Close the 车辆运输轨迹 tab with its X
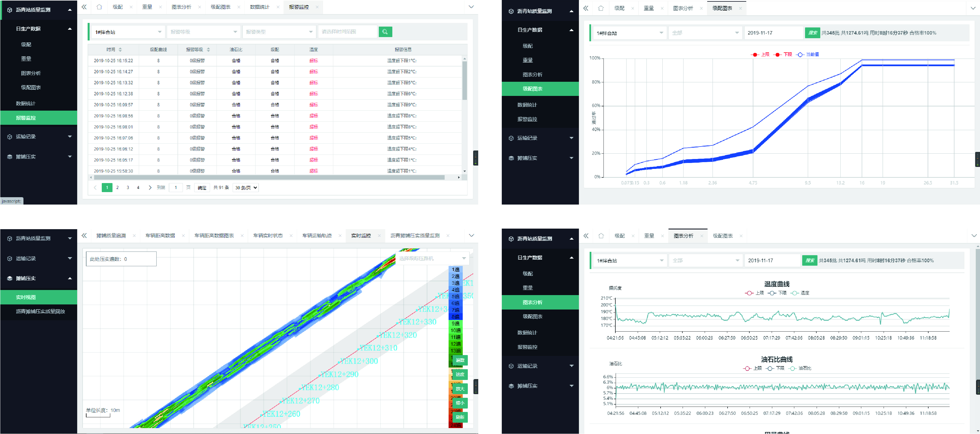 [x=340, y=236]
